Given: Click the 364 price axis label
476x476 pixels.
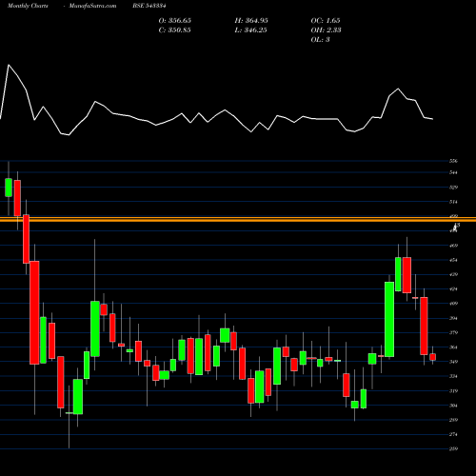Looking at the screenshot, I should [453, 347].
